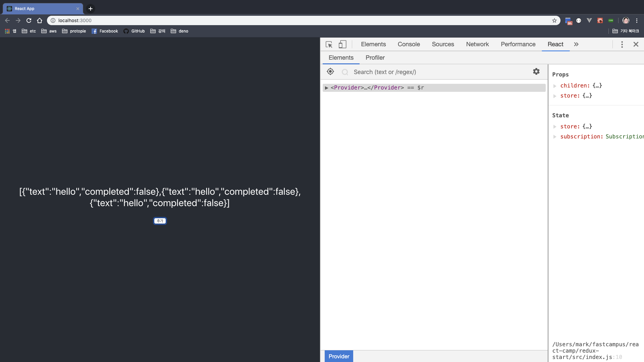Expand the store entry under State
Screen dimensions: 644x362
click(555, 127)
